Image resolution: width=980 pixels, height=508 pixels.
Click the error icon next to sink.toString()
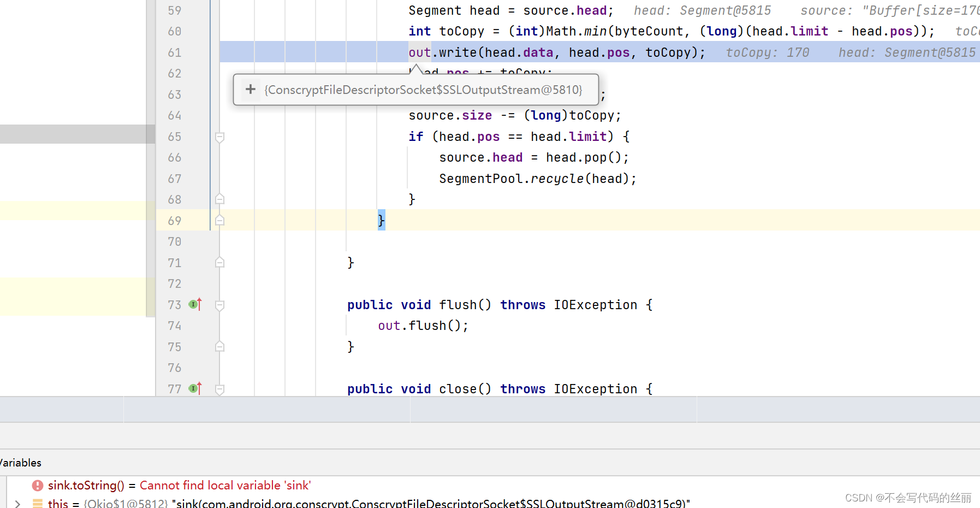coord(38,485)
